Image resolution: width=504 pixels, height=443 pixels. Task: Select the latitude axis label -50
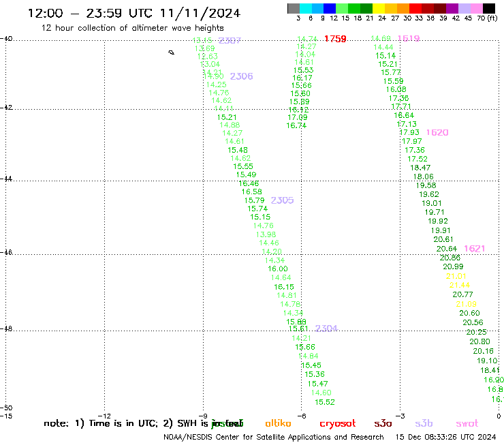pyautogui.click(x=6, y=408)
